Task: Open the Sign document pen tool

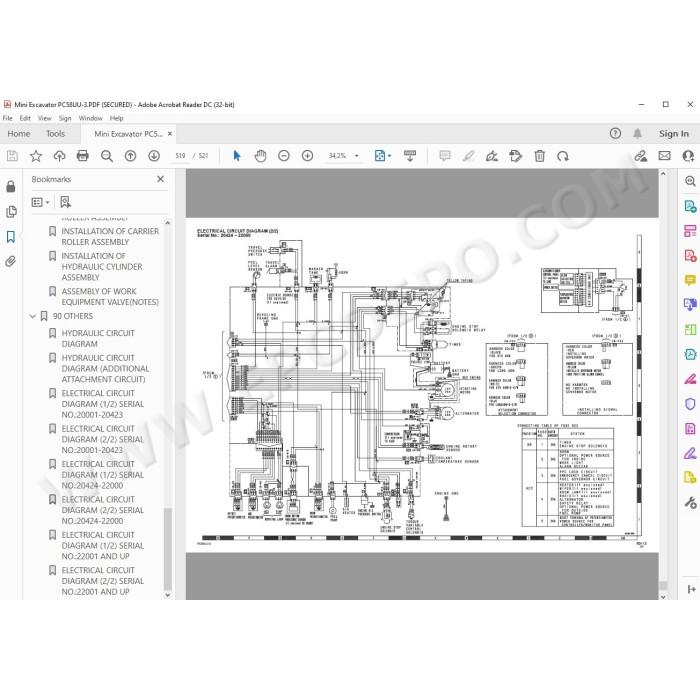Action: (x=492, y=156)
